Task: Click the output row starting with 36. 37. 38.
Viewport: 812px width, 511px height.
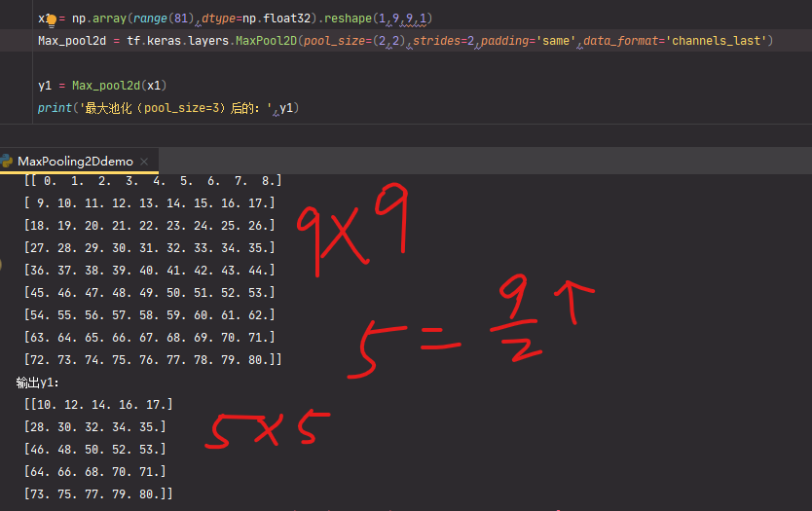Action: coord(149,270)
